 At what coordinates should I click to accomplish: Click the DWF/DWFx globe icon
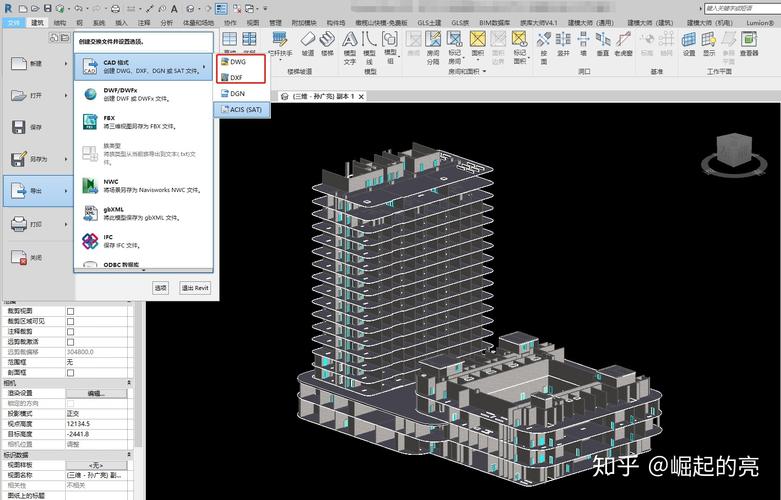[x=90, y=93]
